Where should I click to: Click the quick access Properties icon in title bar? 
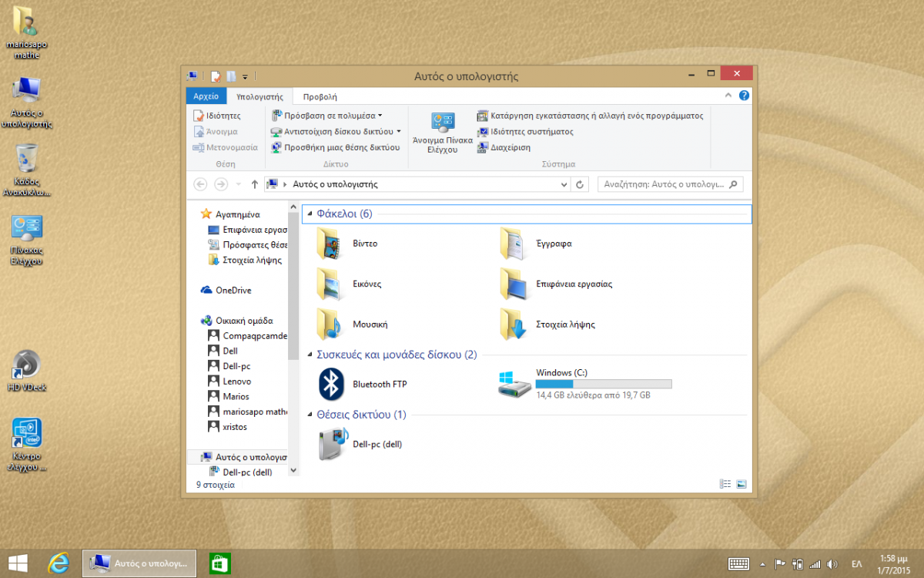point(216,76)
